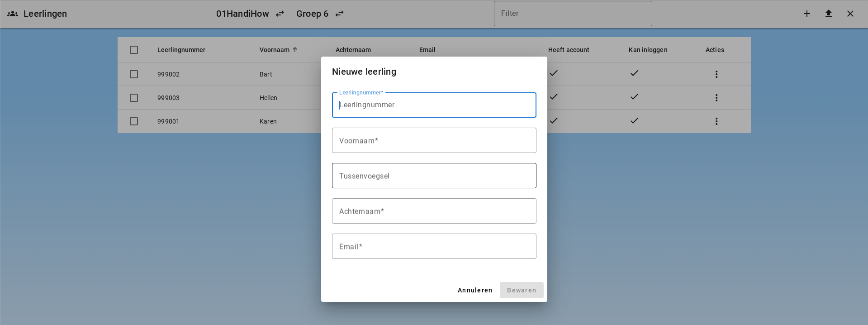The width and height of the screenshot is (868, 325).
Task: Open actions menu for student 999001
Action: (x=716, y=121)
